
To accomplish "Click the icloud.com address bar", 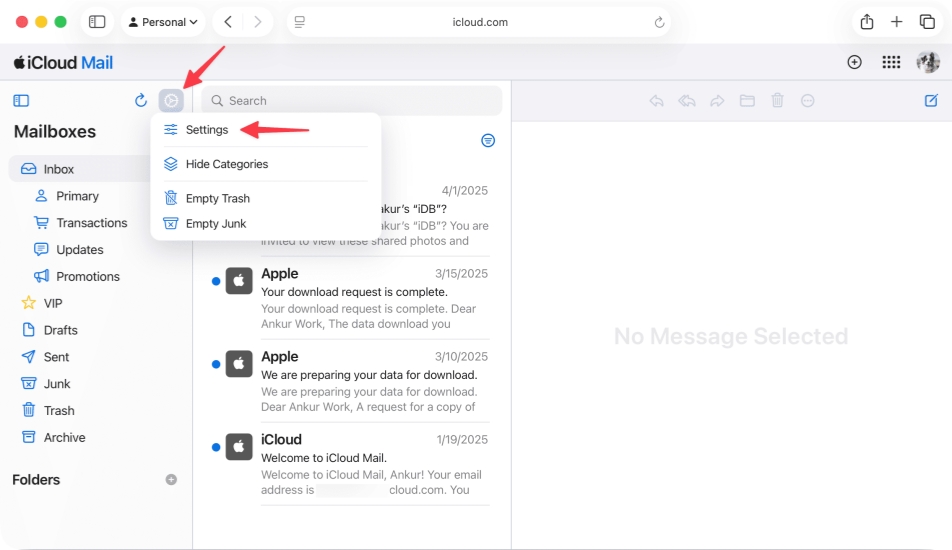I will 479,22.
